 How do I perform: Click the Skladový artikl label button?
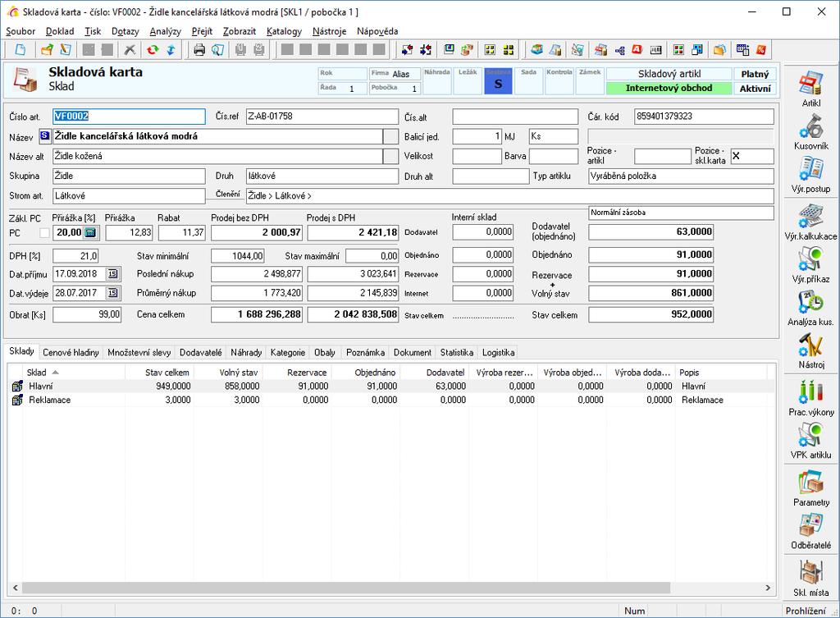pyautogui.click(x=669, y=74)
